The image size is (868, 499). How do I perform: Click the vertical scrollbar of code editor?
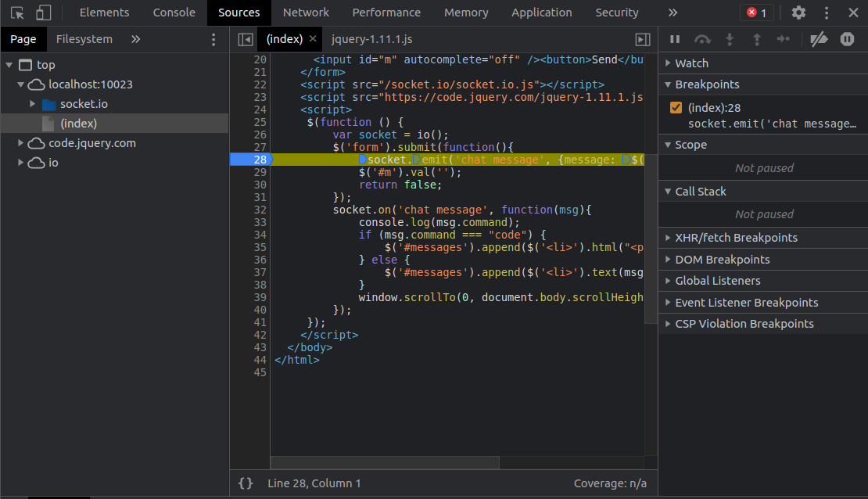651,238
